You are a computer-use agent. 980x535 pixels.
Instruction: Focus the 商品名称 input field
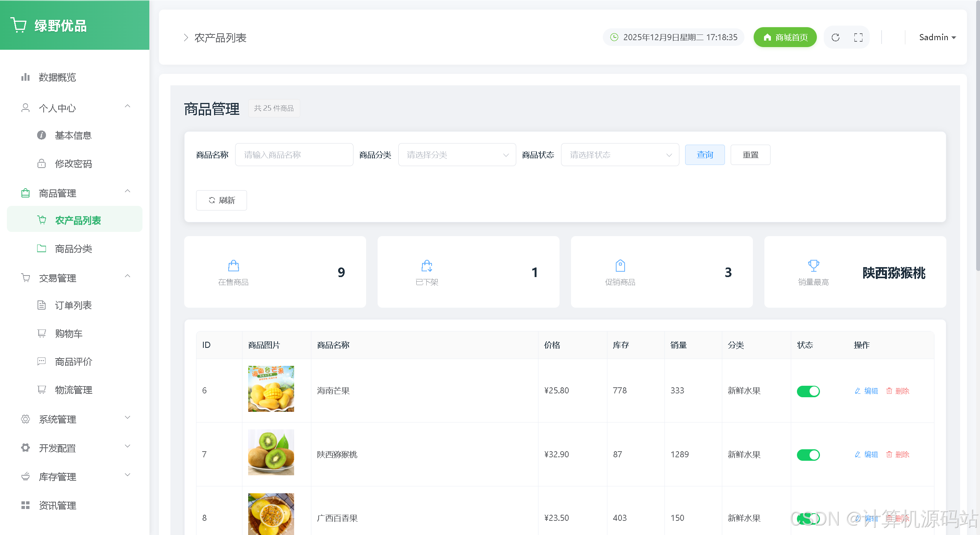(x=294, y=155)
